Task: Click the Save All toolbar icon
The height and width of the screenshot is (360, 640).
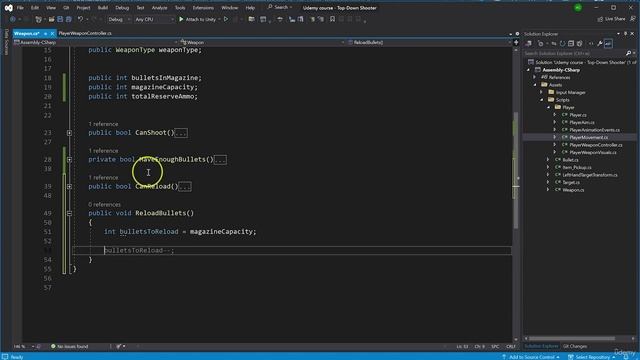Action: 69,19
